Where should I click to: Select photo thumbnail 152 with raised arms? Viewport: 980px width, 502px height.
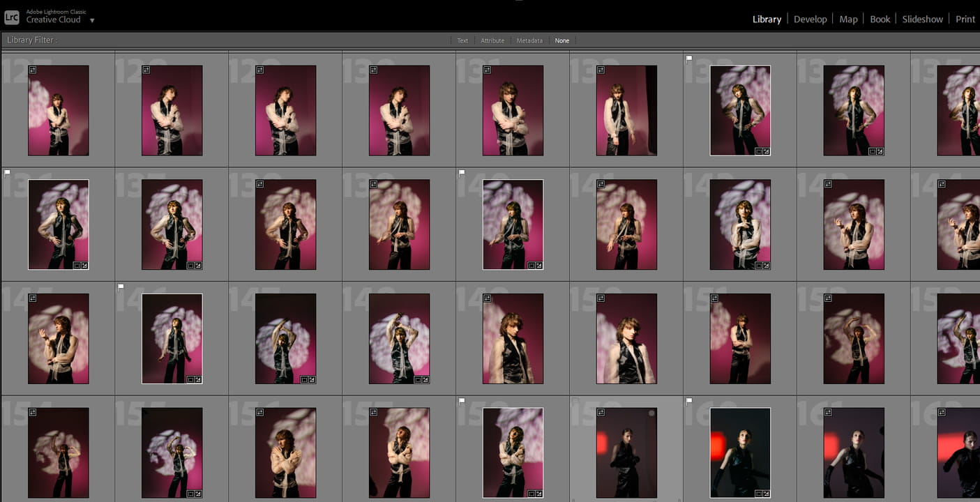[x=854, y=339]
